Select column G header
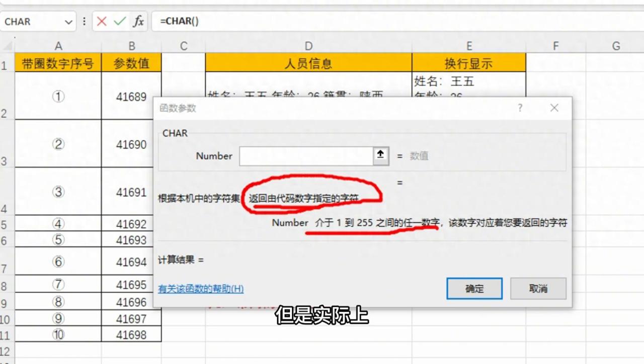 pyautogui.click(x=616, y=46)
